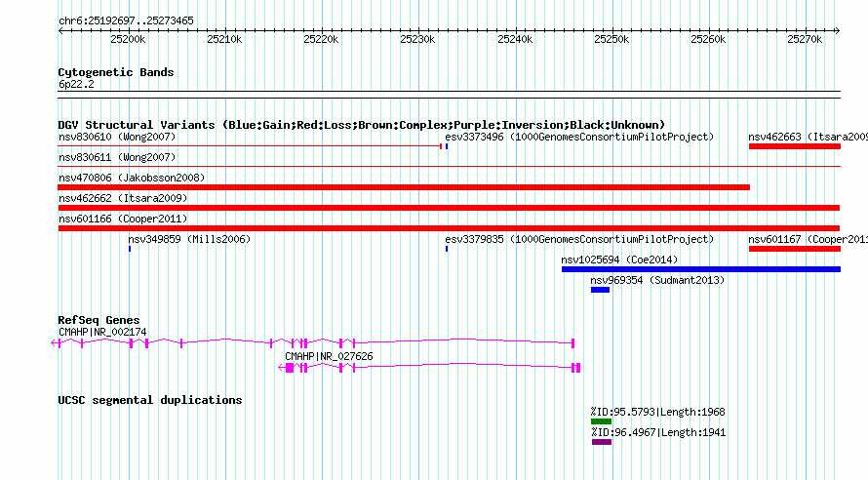Image resolution: width=868 pixels, height=480 pixels.
Task: Click the 25220k ruler position
Action: [321, 39]
